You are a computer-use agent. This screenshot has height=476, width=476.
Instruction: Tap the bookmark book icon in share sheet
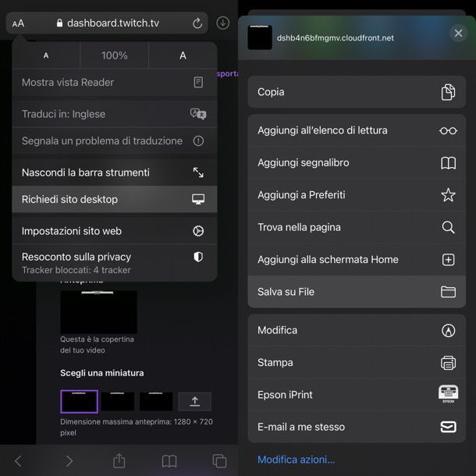(x=449, y=163)
